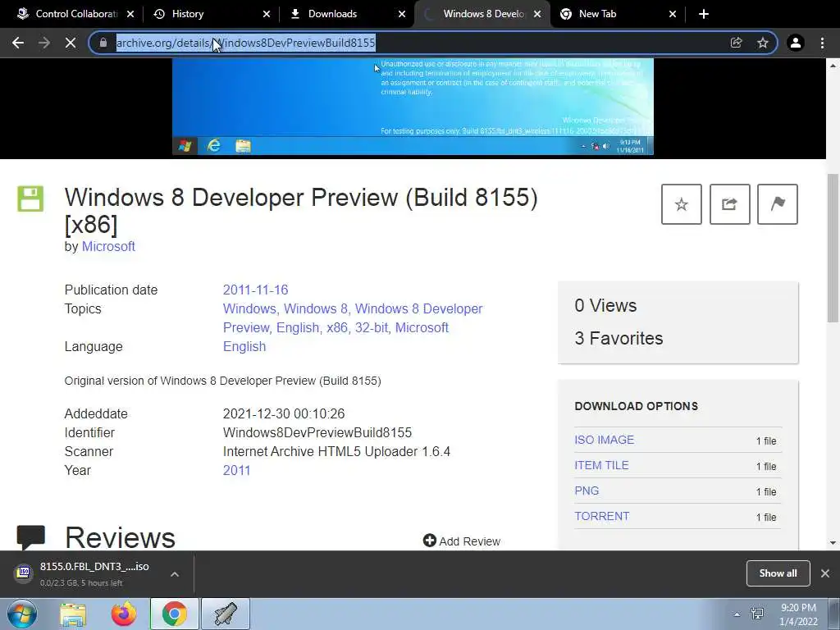
Task: Click the share page icon in address bar
Action: pos(736,43)
